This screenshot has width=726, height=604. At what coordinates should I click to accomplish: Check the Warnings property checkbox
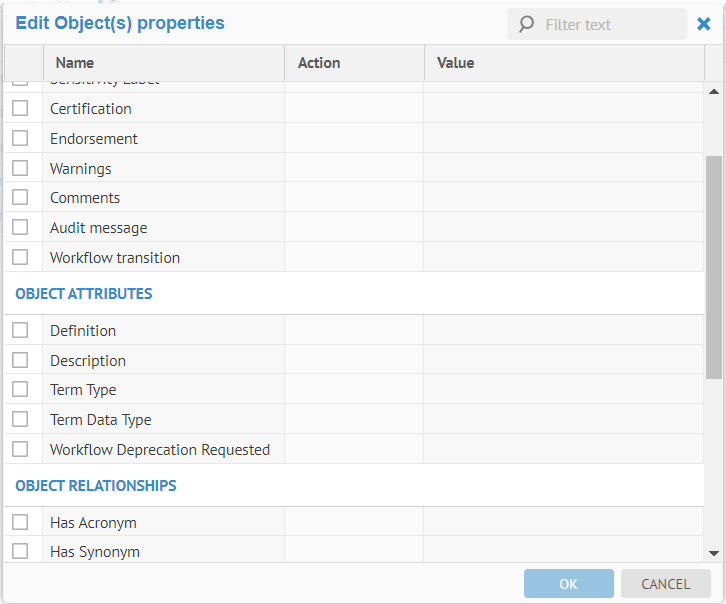[x=20, y=168]
